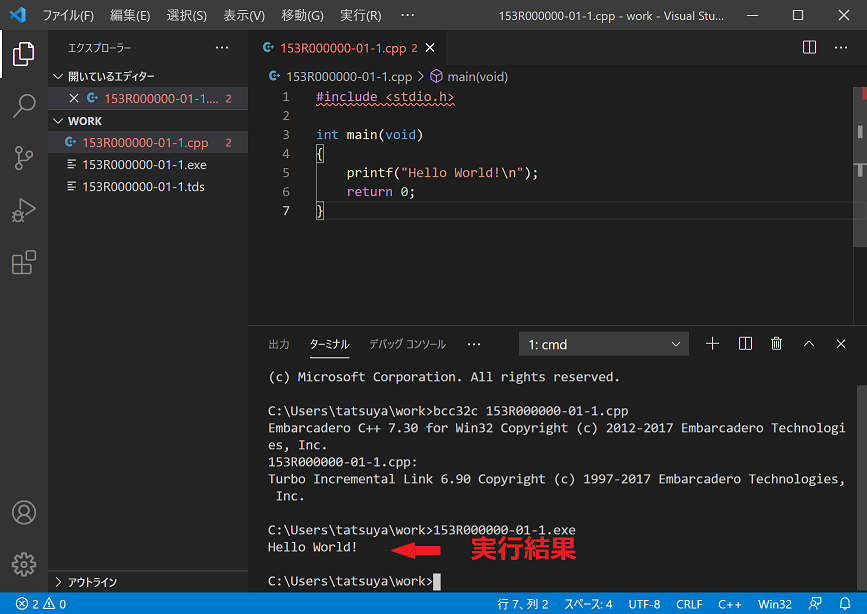Switch to the 出力 panel tab

tap(279, 344)
